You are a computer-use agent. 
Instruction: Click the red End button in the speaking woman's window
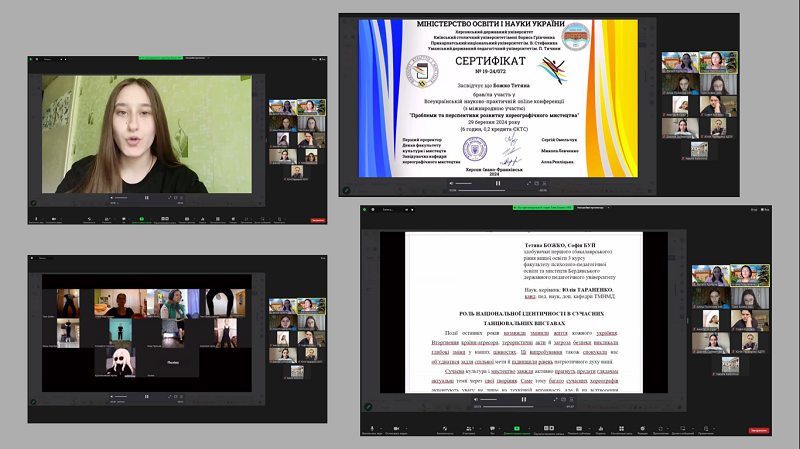coord(318,219)
